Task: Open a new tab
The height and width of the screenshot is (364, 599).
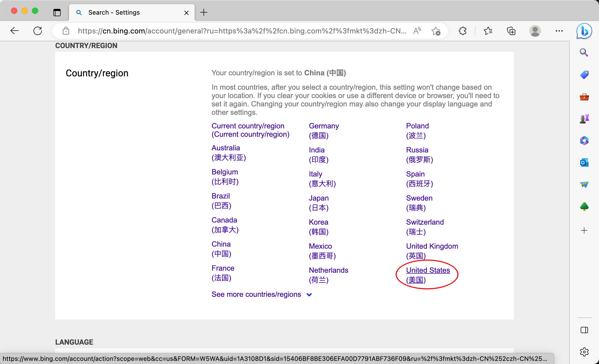Action: click(204, 12)
